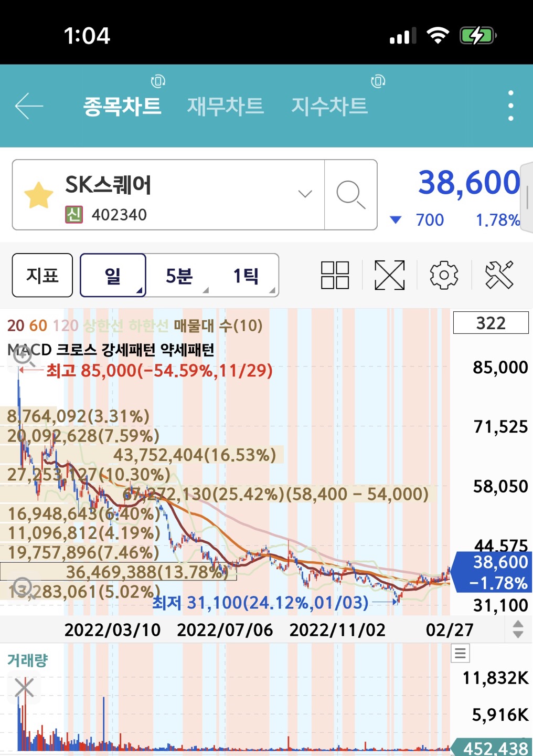Screen dimensions: 533x756
Task: Open the 일 period dropdown corner arrow
Action: point(139,290)
